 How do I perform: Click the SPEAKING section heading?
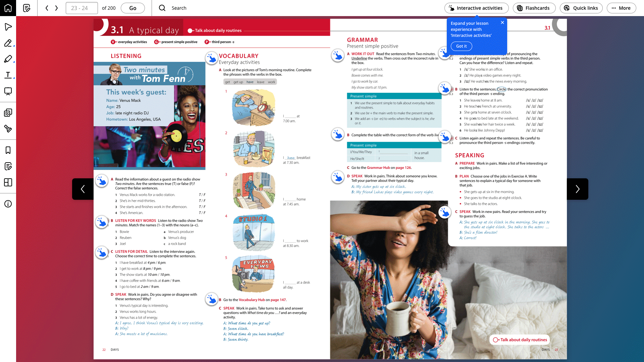tap(470, 155)
